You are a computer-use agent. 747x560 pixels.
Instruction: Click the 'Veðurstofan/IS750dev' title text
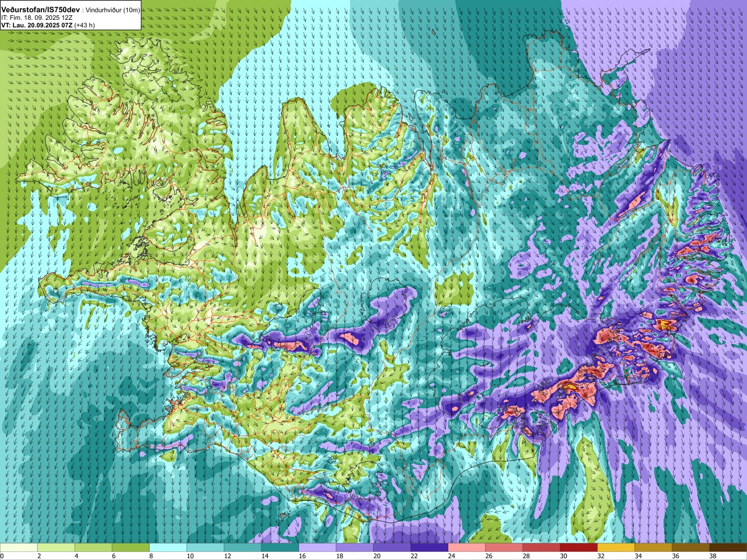coord(41,10)
